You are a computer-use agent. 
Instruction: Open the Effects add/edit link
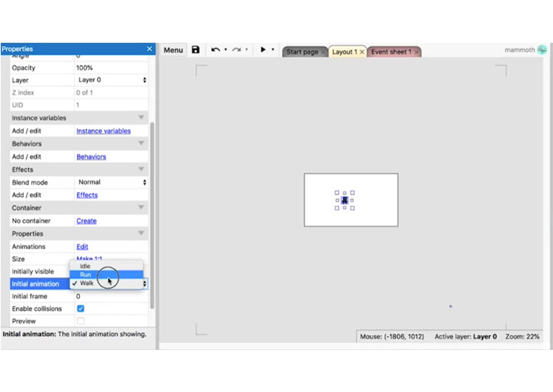pos(87,195)
